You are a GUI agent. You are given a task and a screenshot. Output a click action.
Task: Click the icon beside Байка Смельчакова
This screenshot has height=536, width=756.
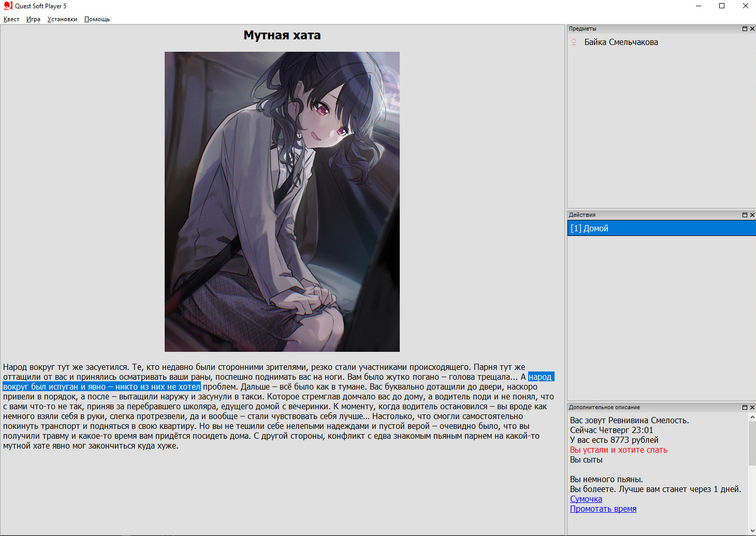(x=573, y=42)
